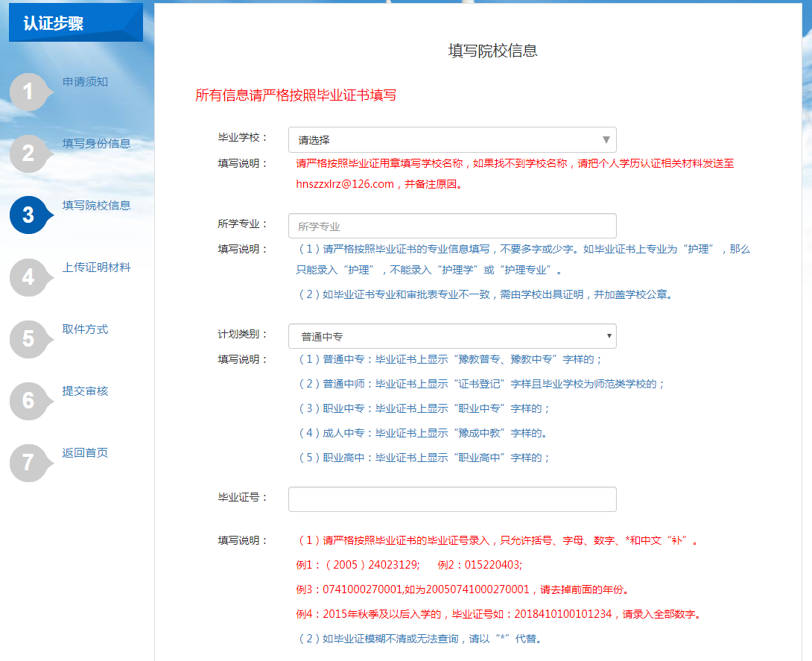Viewport: 812px width, 661px height.
Task: Navigate to 上传证明材料 step
Action: (96, 268)
